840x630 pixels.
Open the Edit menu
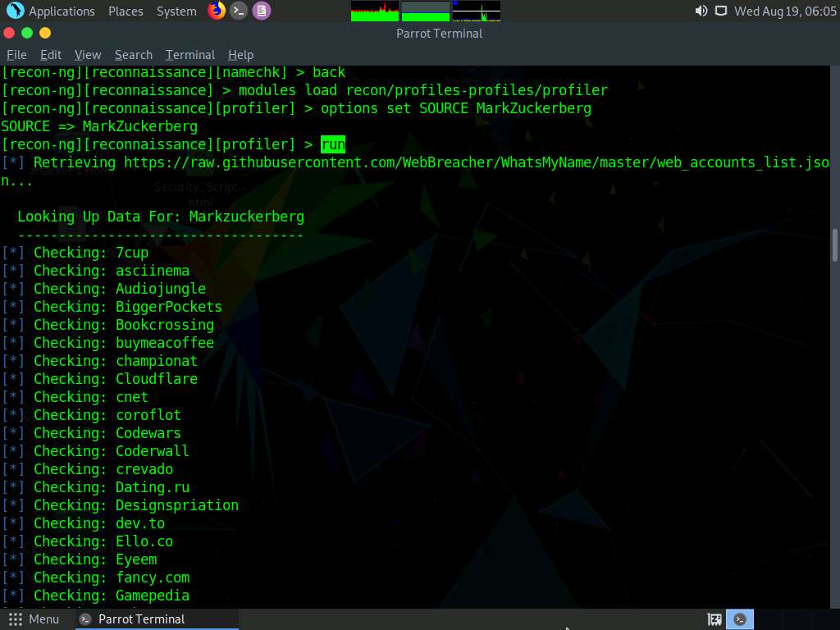tap(51, 55)
